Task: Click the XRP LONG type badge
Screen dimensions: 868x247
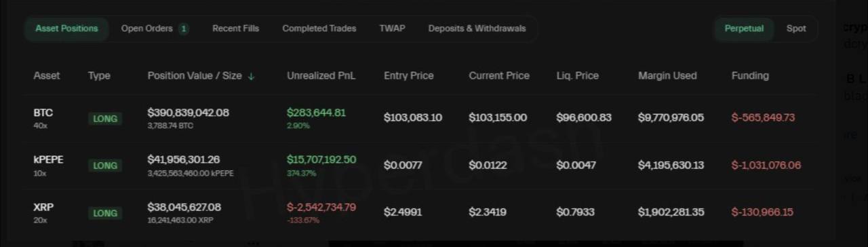Action: [105, 213]
